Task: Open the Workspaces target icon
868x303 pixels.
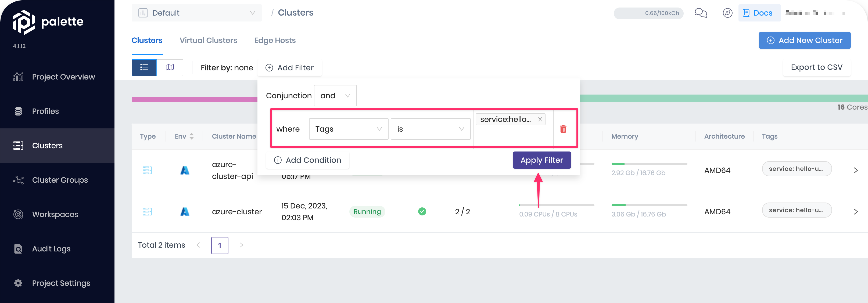Action: (18, 214)
